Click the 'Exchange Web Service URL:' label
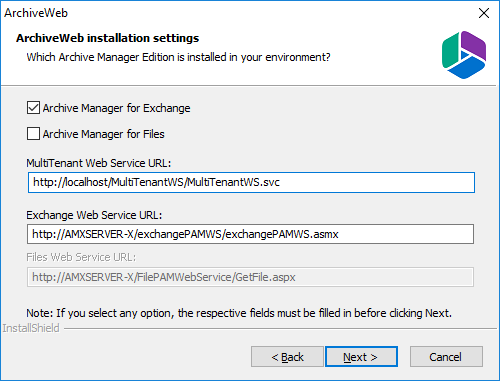Image resolution: width=500 pixels, height=381 pixels. tap(94, 215)
